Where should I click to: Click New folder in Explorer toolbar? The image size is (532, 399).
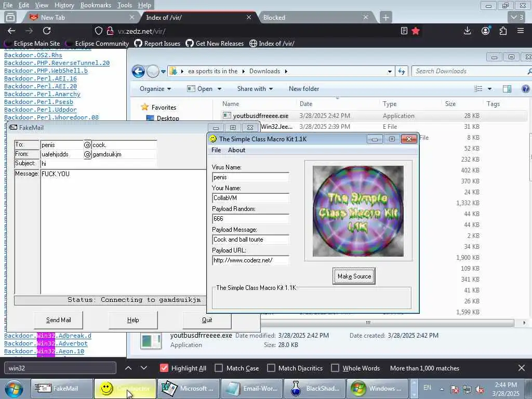(304, 89)
